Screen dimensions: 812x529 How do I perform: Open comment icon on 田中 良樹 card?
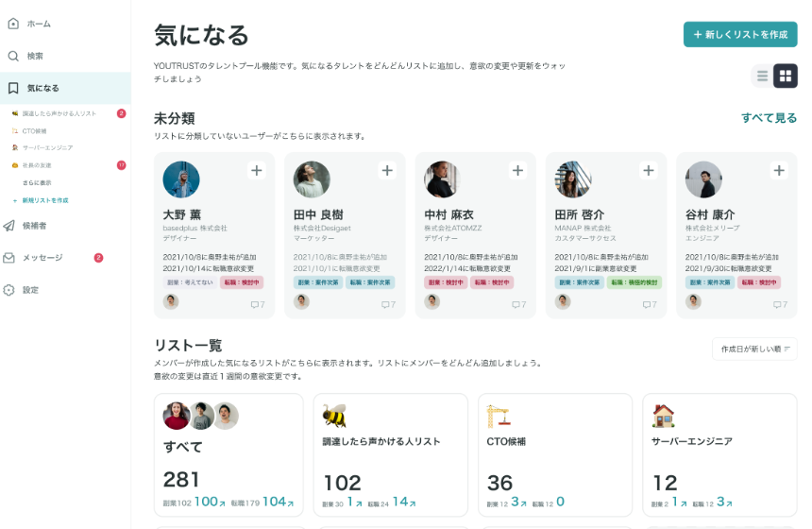[385, 304]
